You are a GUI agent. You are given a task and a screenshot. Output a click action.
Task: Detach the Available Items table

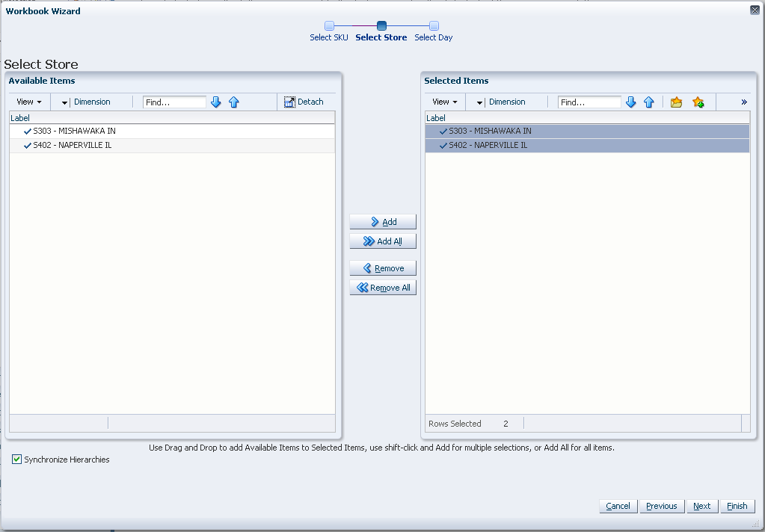pyautogui.click(x=304, y=102)
